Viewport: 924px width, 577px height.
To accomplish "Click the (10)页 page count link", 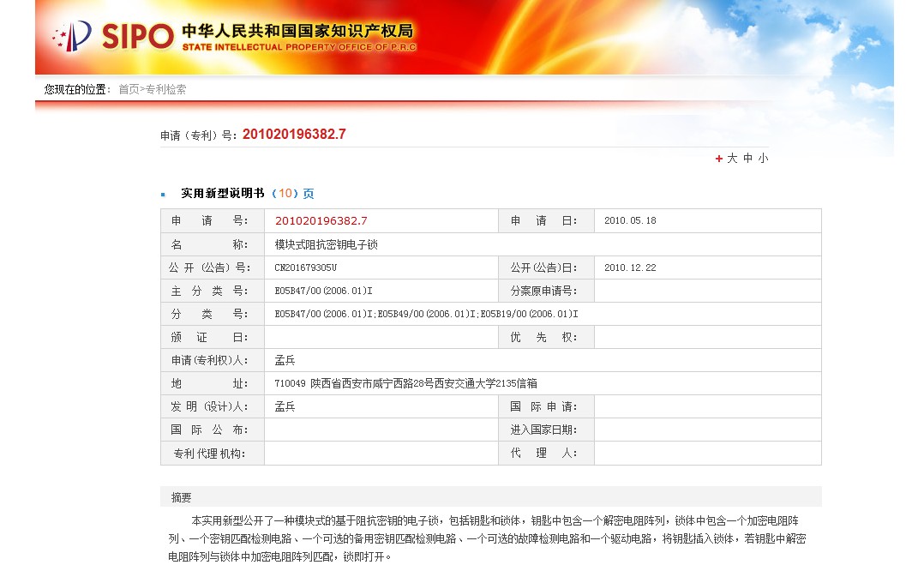I will (x=292, y=194).
